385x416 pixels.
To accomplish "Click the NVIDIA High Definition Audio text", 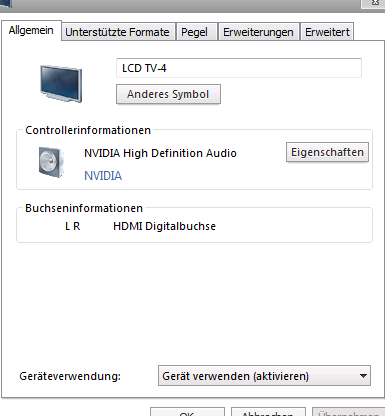I will click(160, 153).
